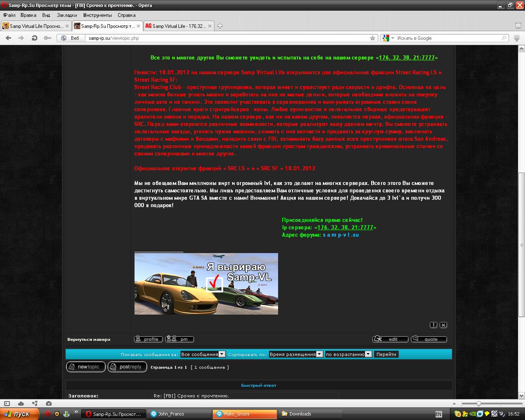This screenshot has height=420, width=525.
Task: Click the EN language indicator
Action: click(438, 414)
